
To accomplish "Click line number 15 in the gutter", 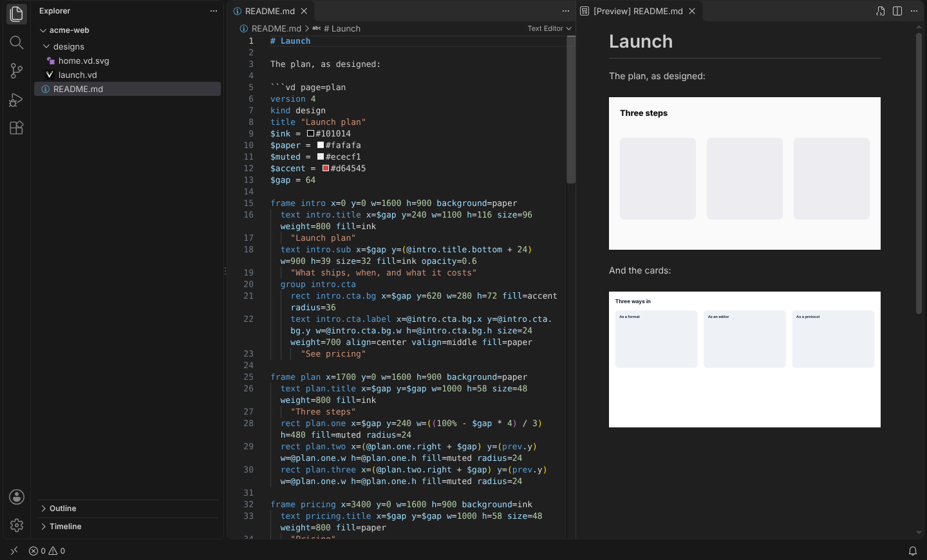I will 248,203.
